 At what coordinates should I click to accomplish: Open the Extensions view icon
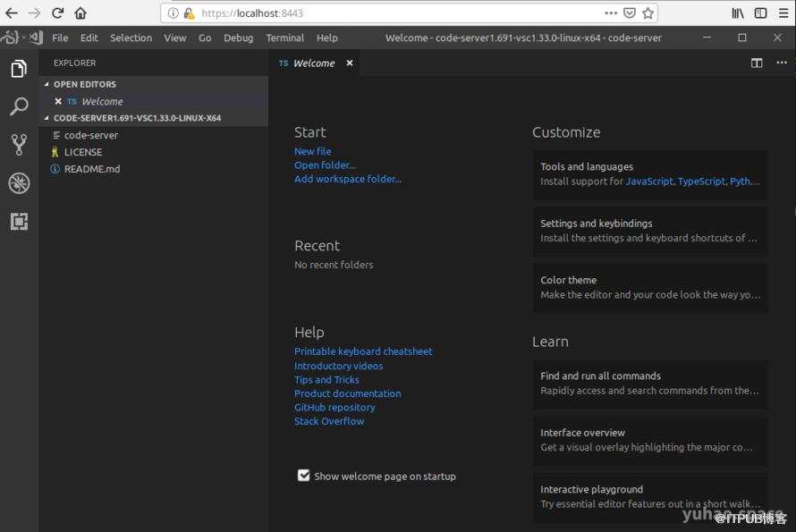point(19,222)
